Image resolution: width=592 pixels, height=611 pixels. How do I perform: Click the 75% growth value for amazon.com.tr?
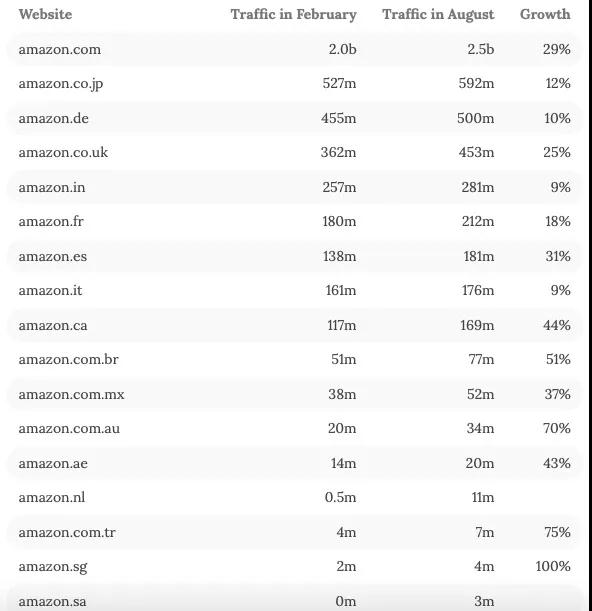[557, 532]
